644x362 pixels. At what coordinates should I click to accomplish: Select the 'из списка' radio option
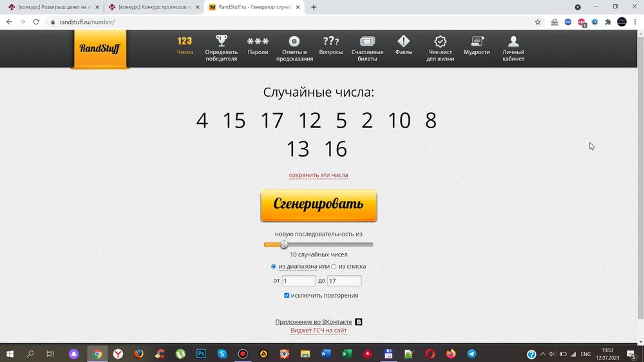point(334,267)
